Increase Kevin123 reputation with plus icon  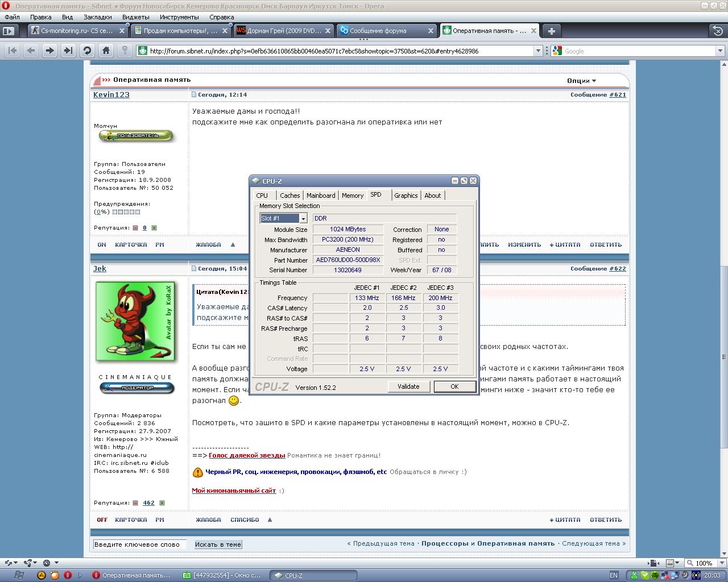click(x=154, y=228)
